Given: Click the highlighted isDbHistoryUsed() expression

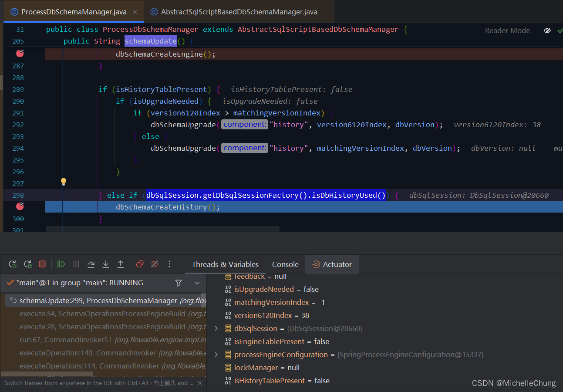Looking at the screenshot, I should 266,195.
